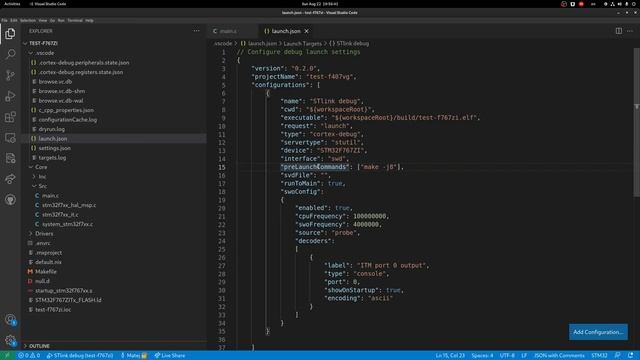Screen dimensions: 640x360
Task: Open the Source Control view
Action: pyautogui.click(x=10, y=75)
